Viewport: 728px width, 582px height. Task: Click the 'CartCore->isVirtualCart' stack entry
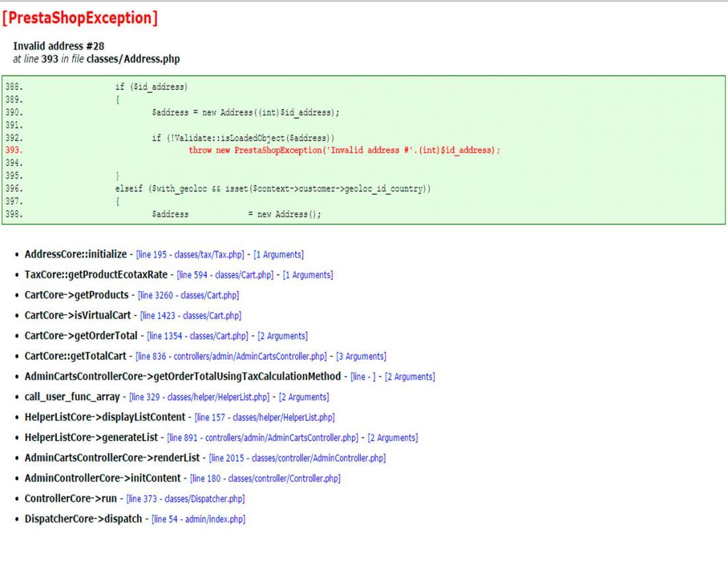pyautogui.click(x=77, y=316)
